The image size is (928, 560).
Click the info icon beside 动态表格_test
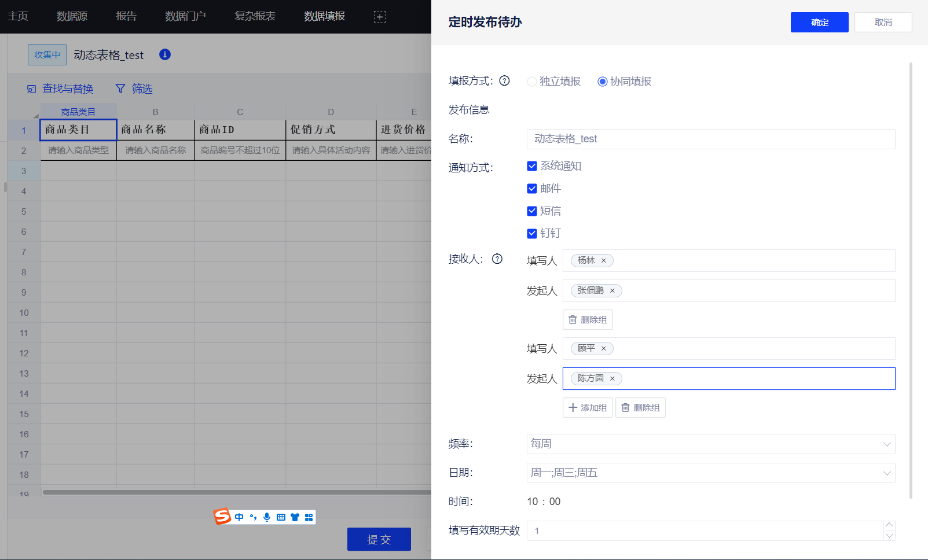point(165,54)
